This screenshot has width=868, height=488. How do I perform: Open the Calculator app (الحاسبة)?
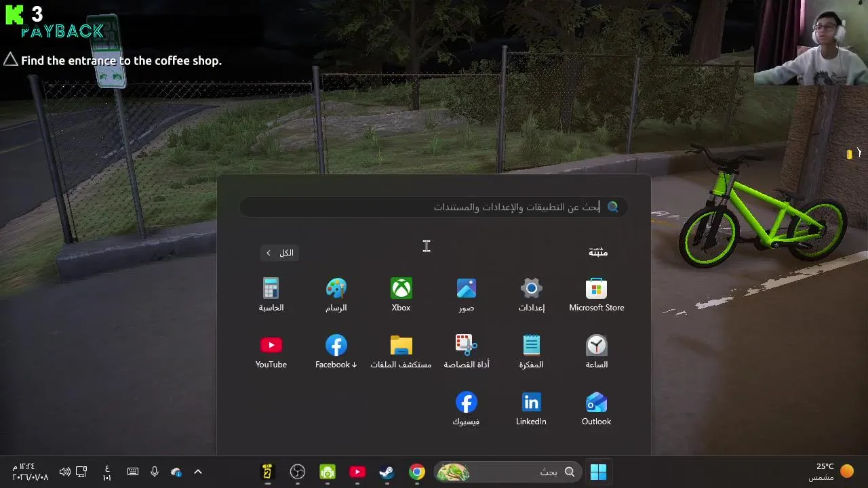271,295
